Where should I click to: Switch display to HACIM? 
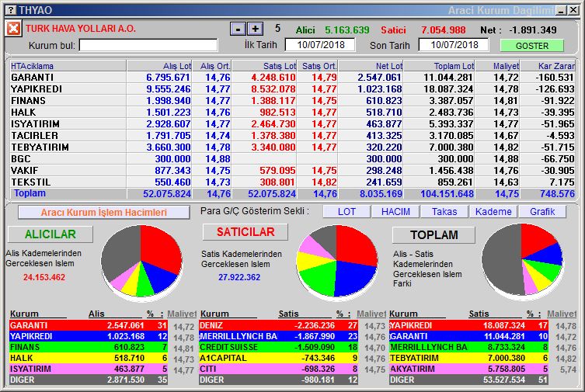click(x=395, y=212)
